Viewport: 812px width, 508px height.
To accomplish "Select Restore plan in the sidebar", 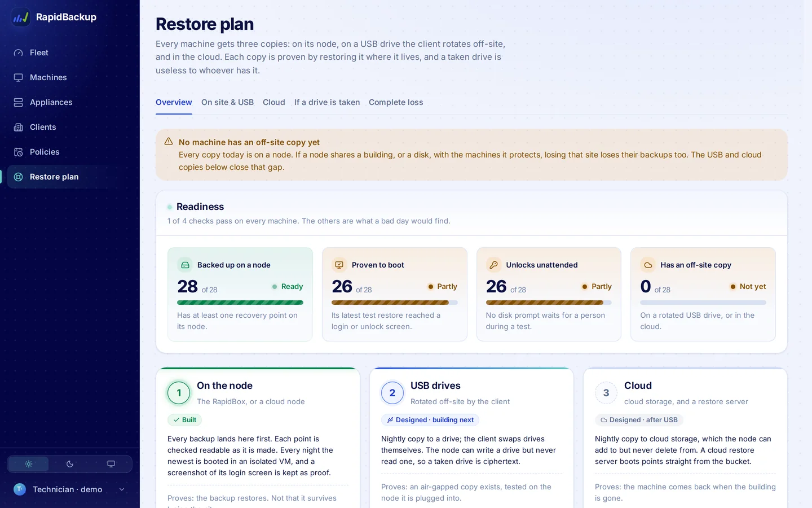I will [70, 177].
